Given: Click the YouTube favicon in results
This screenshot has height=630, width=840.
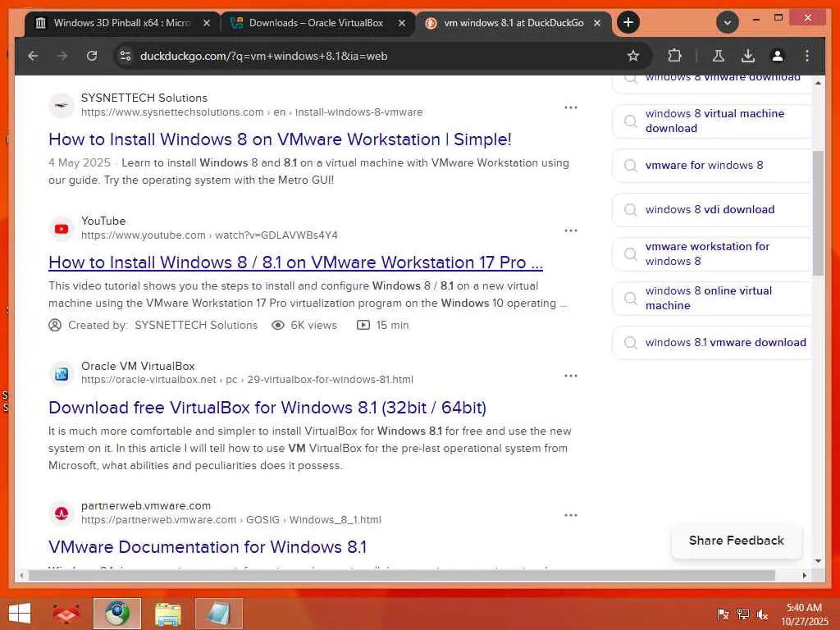Looking at the screenshot, I should 62,229.
